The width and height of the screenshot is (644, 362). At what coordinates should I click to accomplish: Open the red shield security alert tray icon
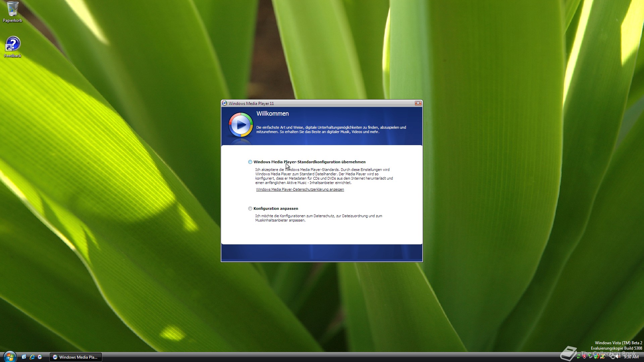click(x=584, y=357)
